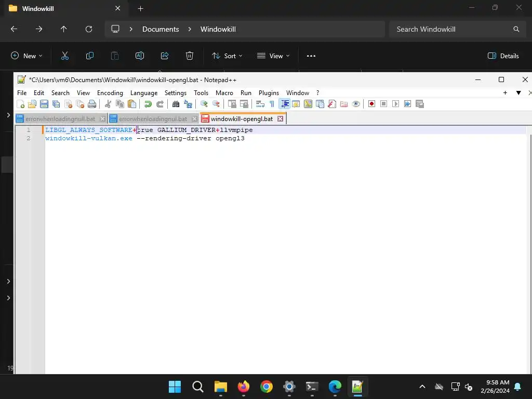Open the Search menu

point(60,93)
